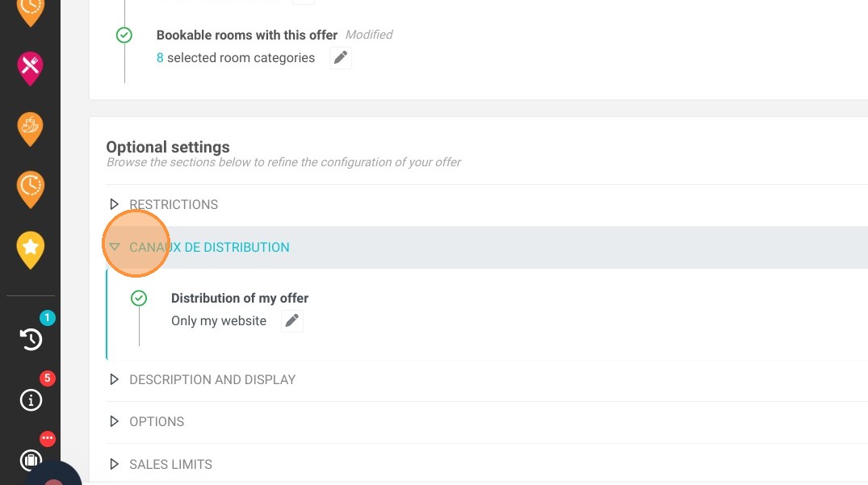Click the orange dish service pin icon
This screenshot has height=485, width=868.
[30, 128]
